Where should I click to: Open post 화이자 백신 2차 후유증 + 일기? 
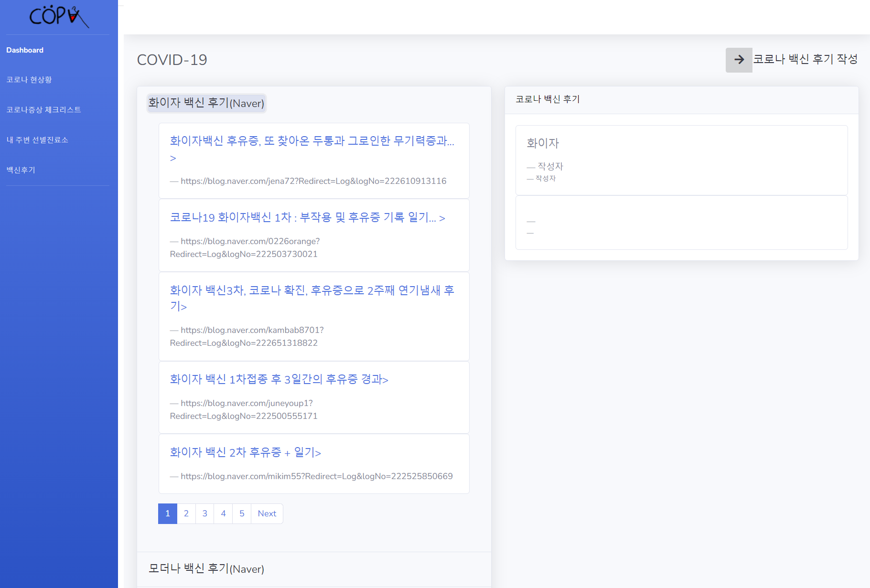click(246, 452)
